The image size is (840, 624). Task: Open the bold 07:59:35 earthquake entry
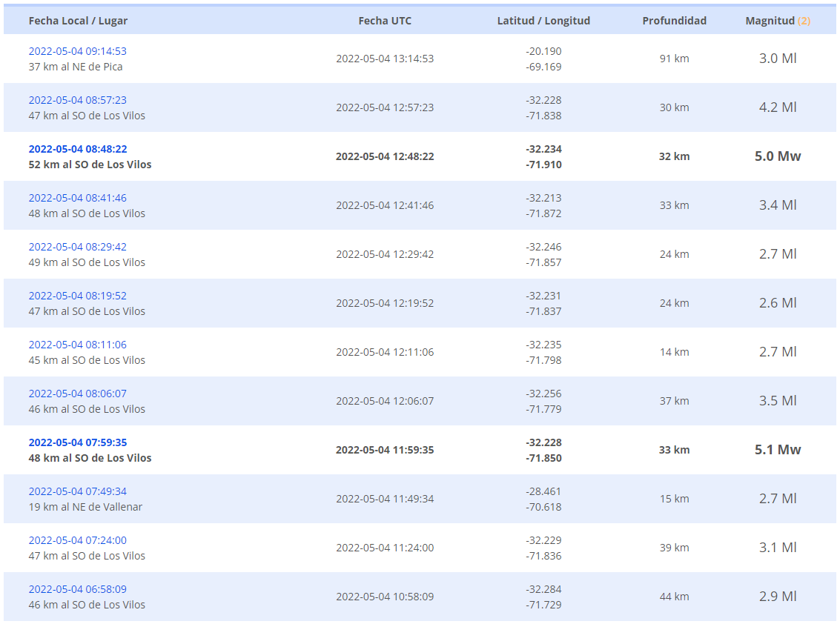(x=77, y=442)
